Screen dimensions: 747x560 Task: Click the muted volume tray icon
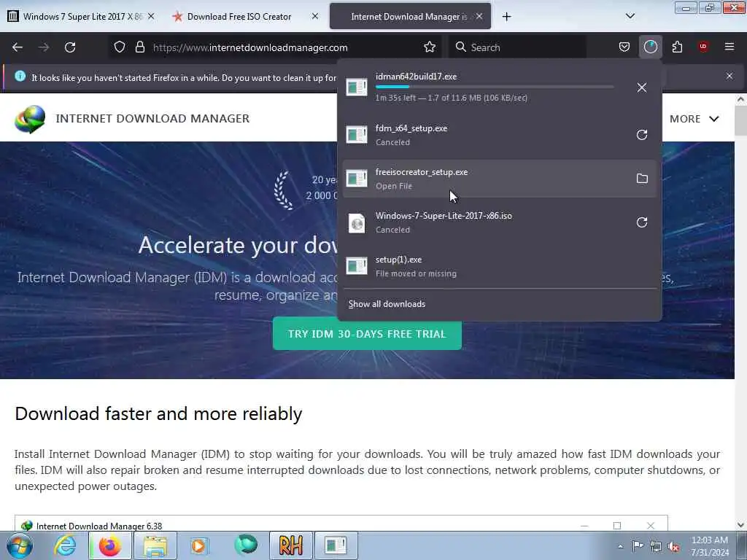click(x=673, y=546)
